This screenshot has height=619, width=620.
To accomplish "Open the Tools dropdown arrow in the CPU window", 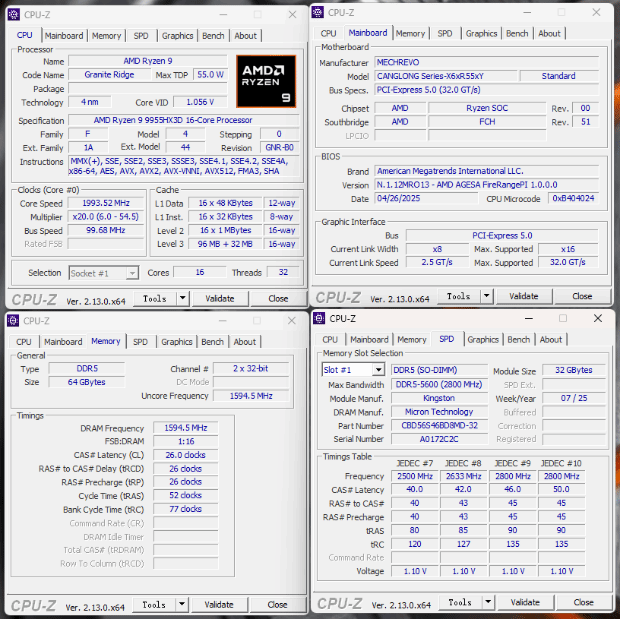I will pyautogui.click(x=183, y=298).
